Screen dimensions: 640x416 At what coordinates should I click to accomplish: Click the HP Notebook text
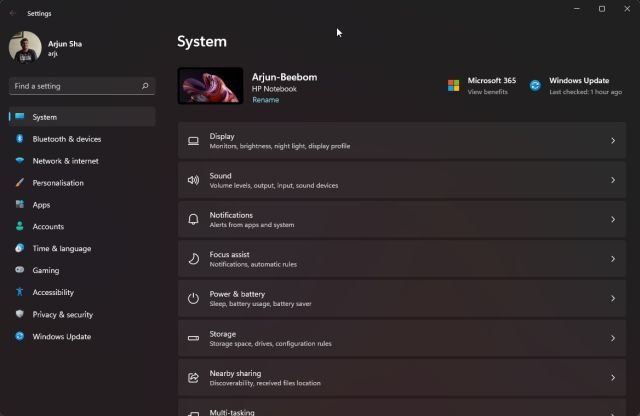[x=274, y=89]
